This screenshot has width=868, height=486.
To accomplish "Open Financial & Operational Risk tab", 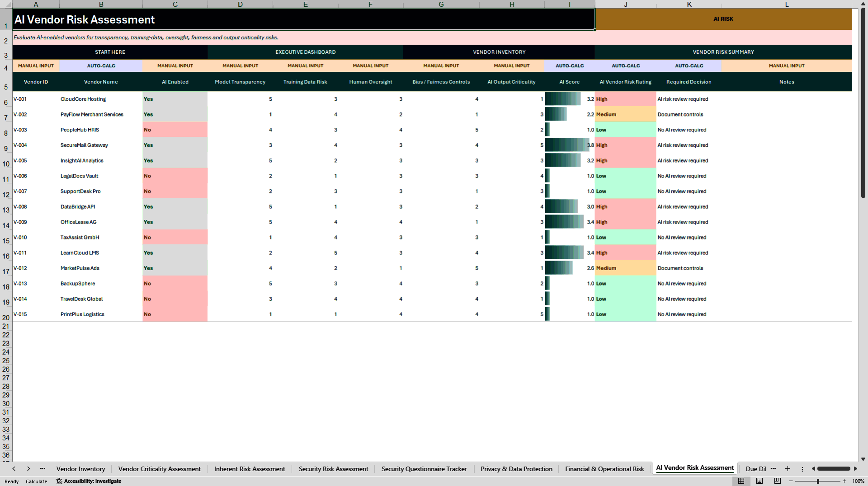I will pos(604,469).
